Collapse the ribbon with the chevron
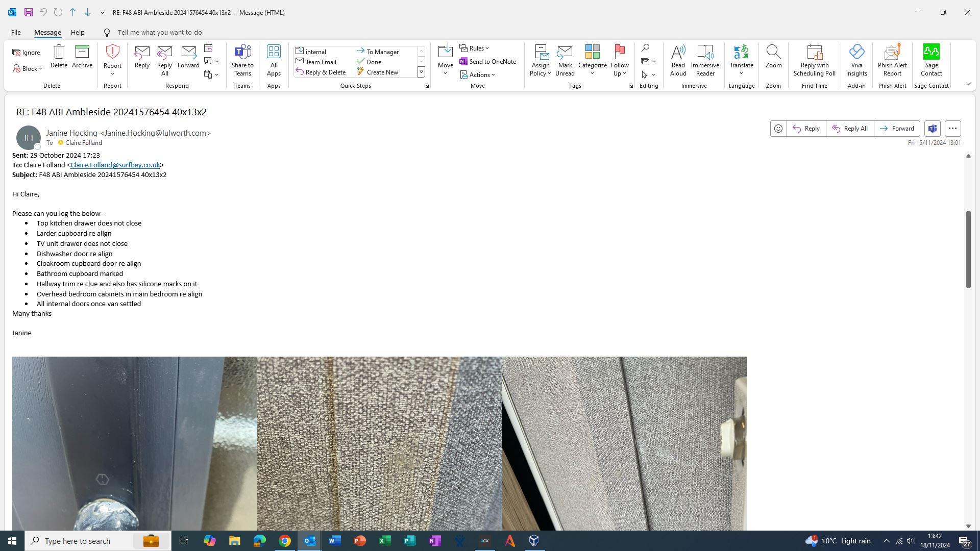This screenshot has width=980, height=551. pyautogui.click(x=968, y=84)
